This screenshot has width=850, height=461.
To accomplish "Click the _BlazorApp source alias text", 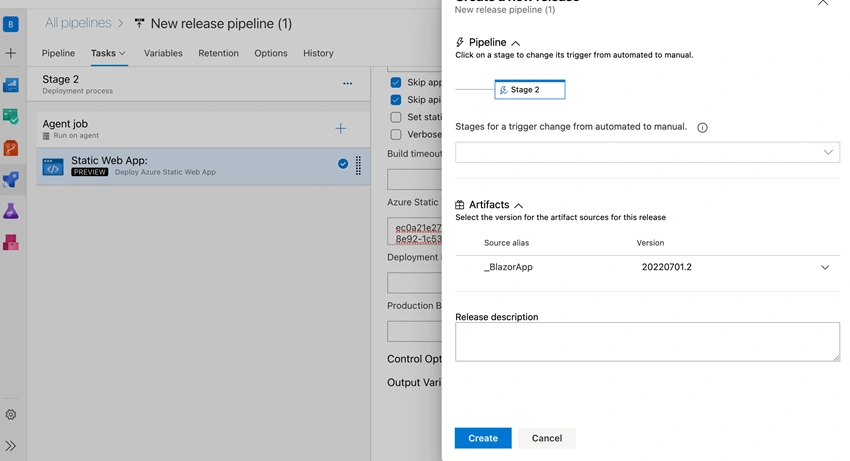I will pos(508,267).
